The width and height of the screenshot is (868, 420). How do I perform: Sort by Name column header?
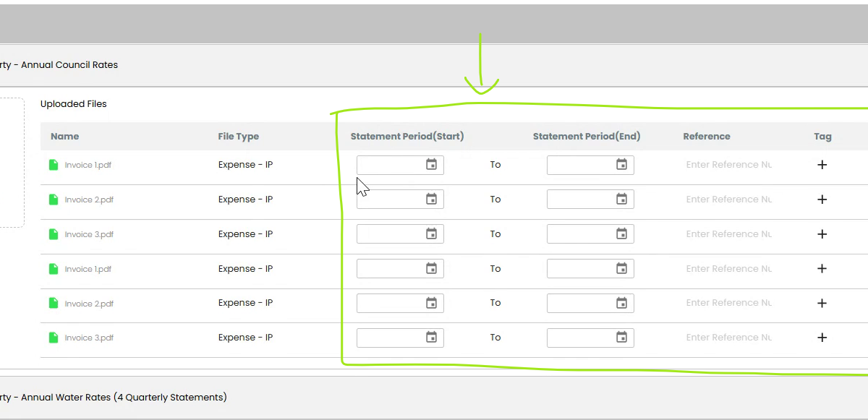pyautogui.click(x=65, y=137)
